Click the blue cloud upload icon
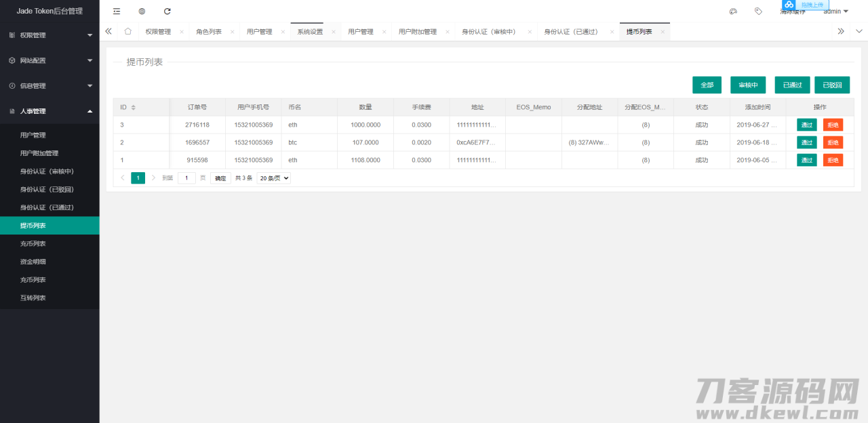 click(789, 5)
